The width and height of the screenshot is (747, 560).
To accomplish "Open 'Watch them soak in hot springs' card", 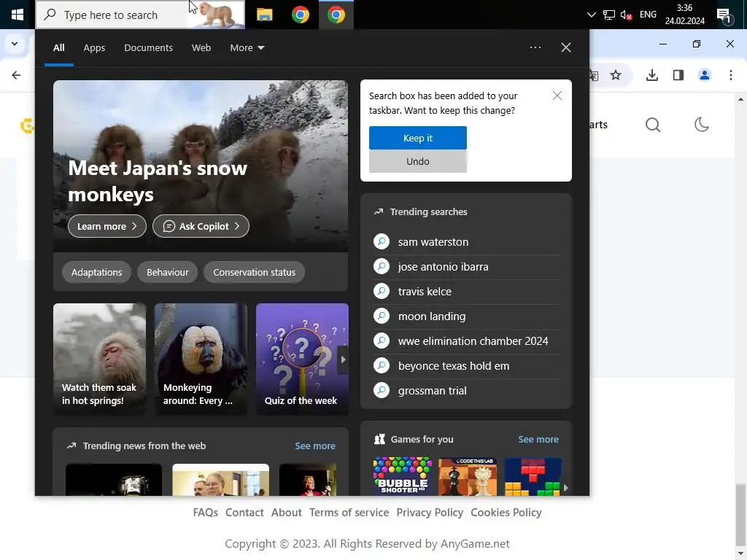I will click(x=99, y=359).
